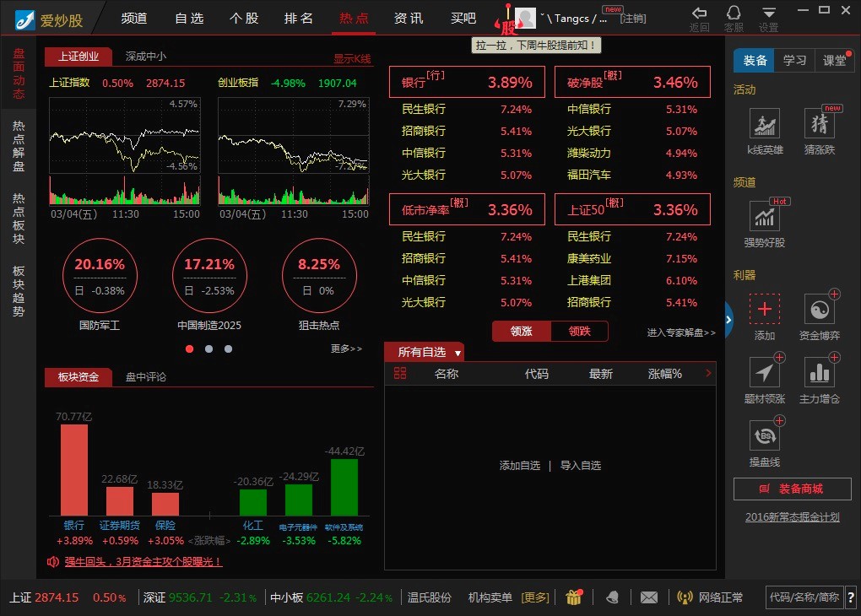Viewport: 861px width, 616px height.
Task: Click the 国防军工 20.16% circle
Action: (100, 276)
